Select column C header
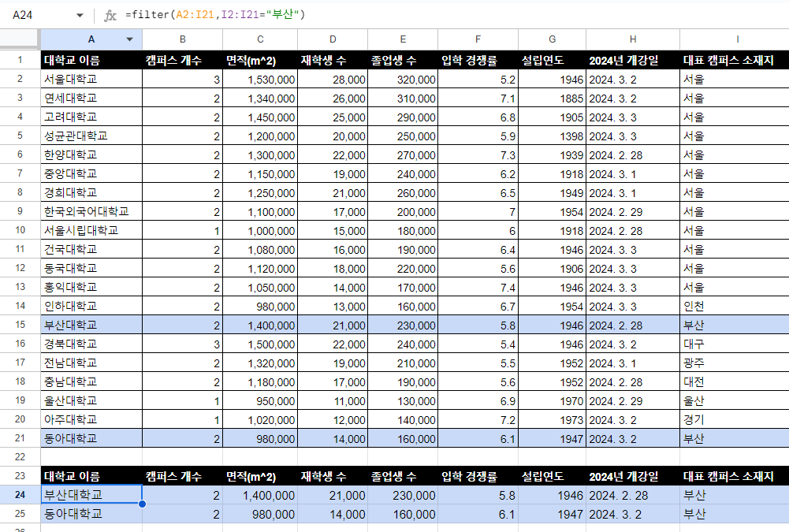 260,39
